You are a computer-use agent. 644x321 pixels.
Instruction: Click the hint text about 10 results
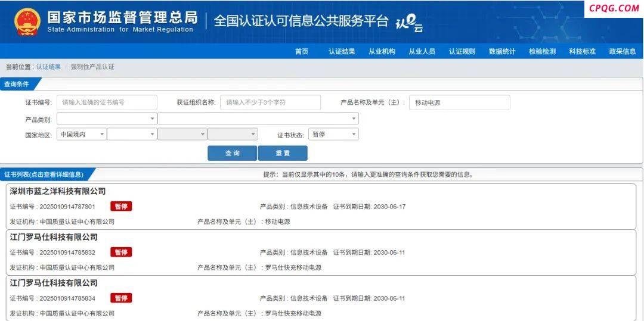tap(369, 174)
